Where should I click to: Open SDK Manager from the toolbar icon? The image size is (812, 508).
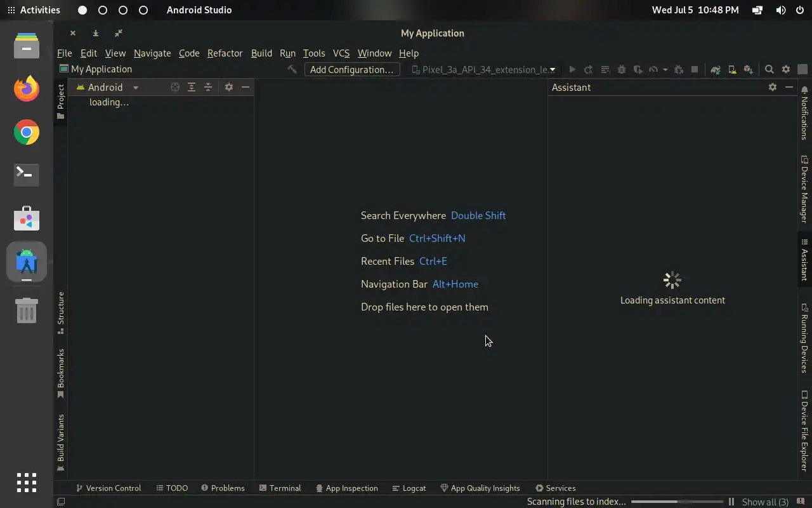(x=749, y=69)
